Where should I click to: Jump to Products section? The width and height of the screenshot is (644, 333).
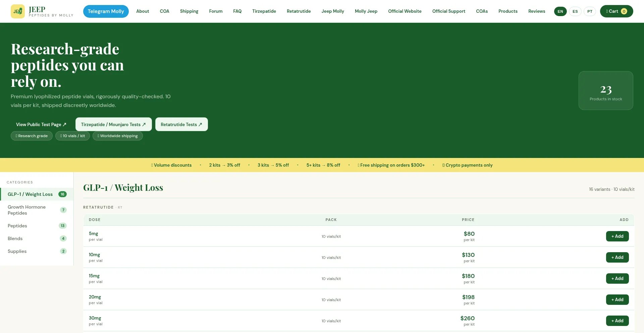pyautogui.click(x=508, y=11)
